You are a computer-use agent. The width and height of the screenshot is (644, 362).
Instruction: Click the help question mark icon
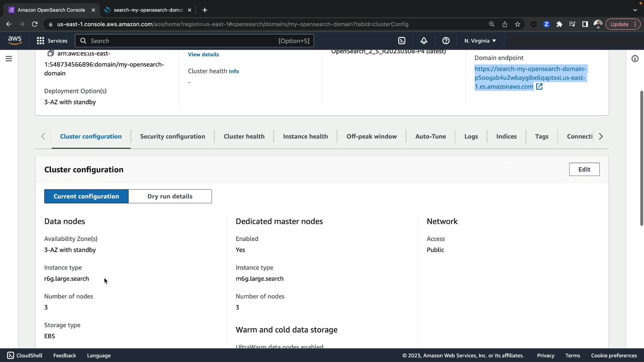[446, 41]
